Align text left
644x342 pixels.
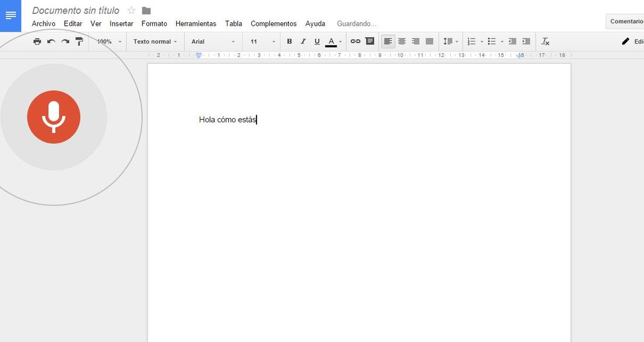[388, 42]
